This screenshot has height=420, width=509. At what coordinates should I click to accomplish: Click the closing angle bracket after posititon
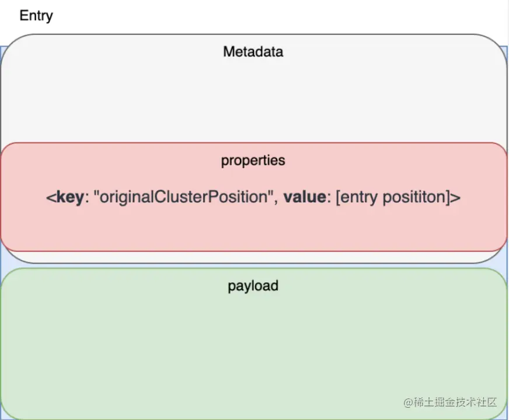(456, 197)
